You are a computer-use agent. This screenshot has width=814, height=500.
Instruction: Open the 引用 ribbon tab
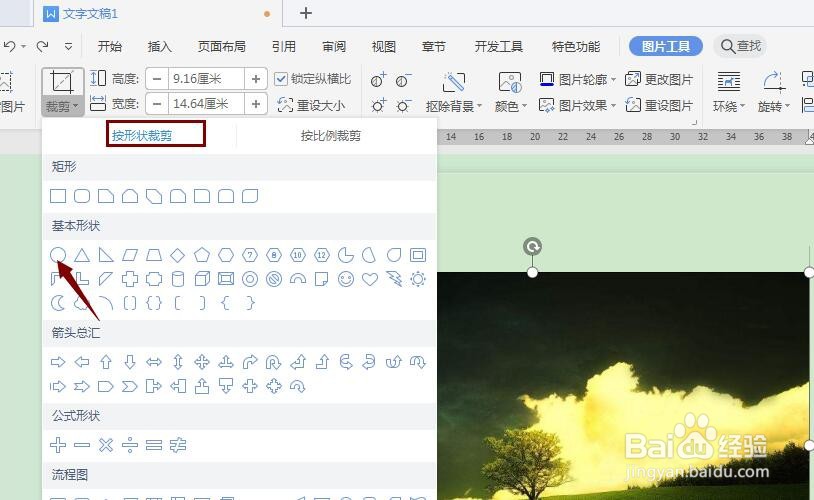(283, 46)
